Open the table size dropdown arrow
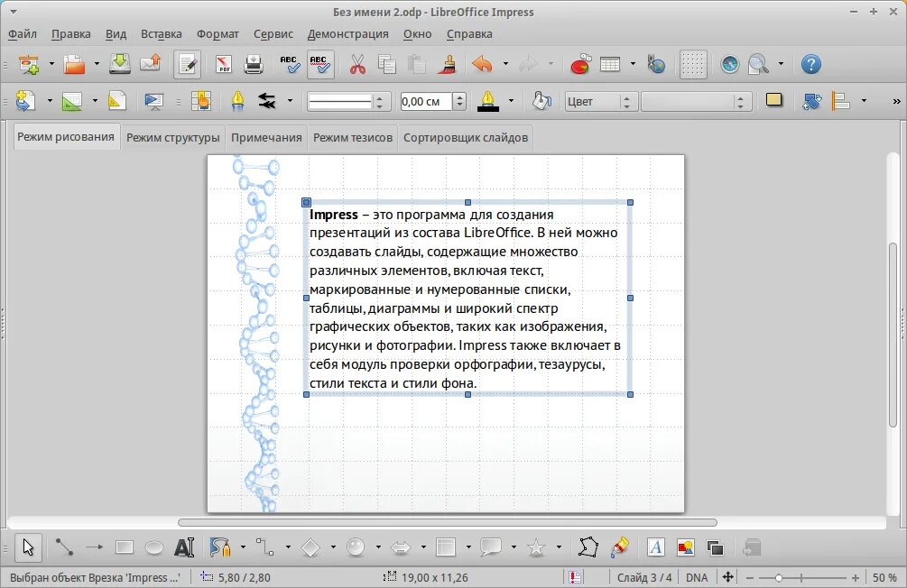The height and width of the screenshot is (588, 907). (x=633, y=64)
